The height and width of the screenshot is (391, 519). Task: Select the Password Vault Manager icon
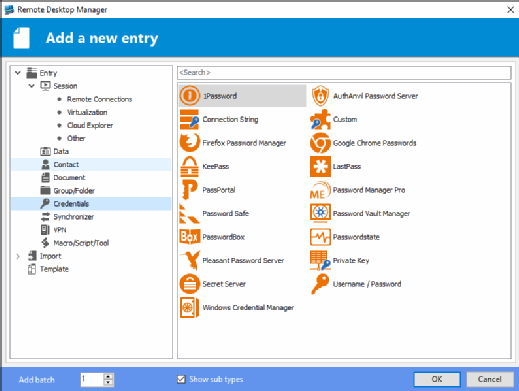coord(320,213)
